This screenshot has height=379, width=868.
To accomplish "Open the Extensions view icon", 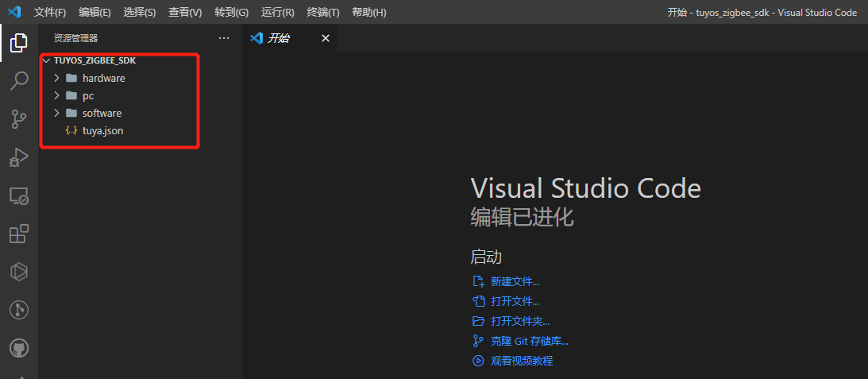I will point(19,234).
